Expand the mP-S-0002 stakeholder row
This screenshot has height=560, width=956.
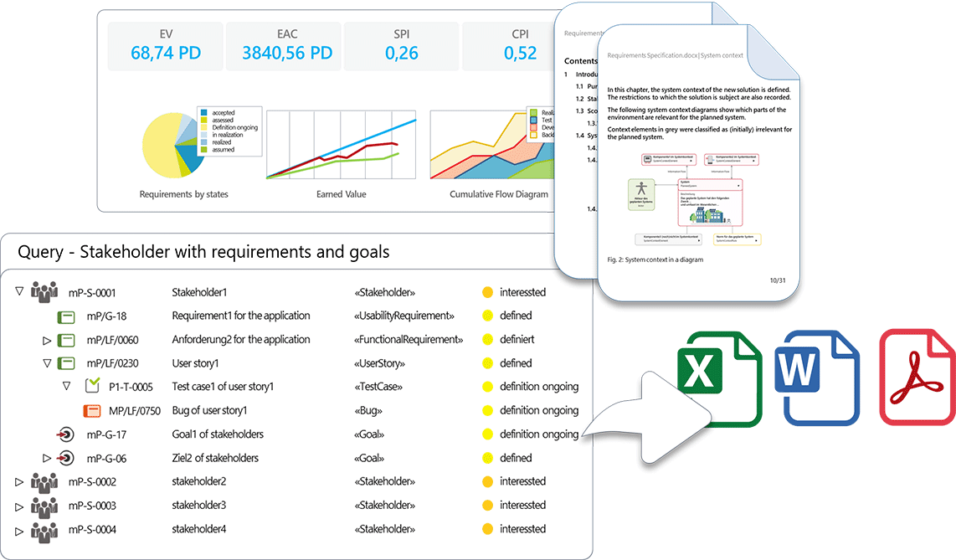[20, 482]
